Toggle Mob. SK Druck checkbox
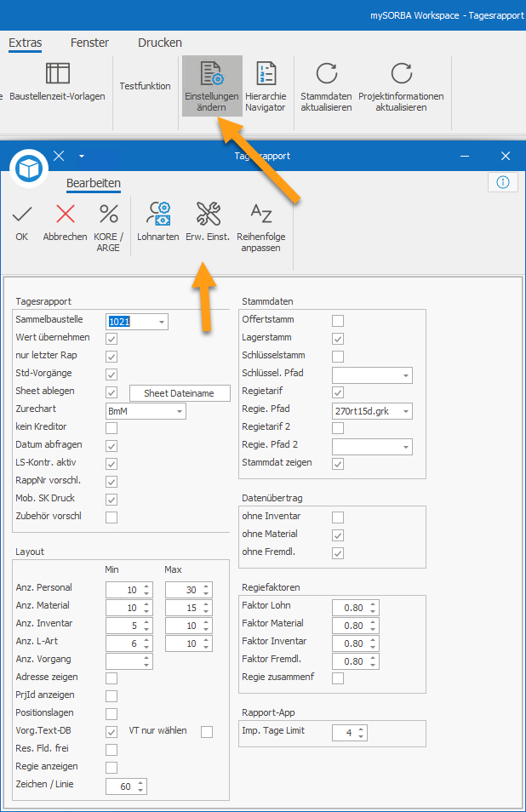 point(111,500)
